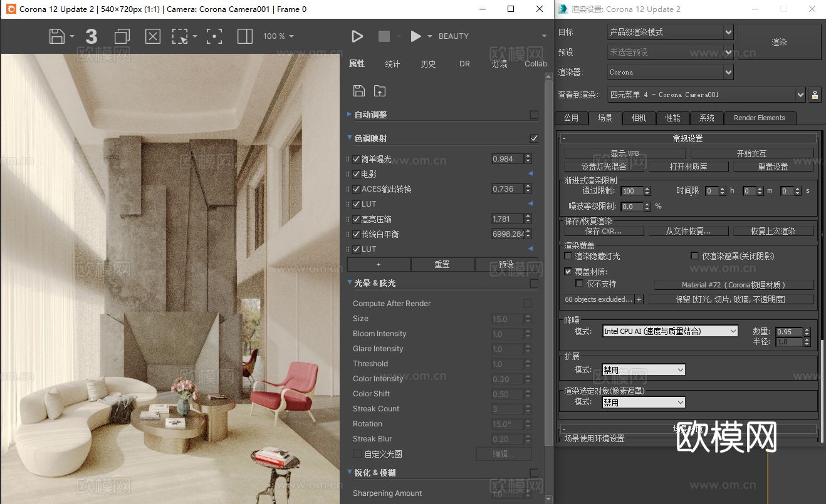This screenshot has height=504, width=826.
Task: Click the 渲染 button to start rendering
Action: tap(778, 41)
